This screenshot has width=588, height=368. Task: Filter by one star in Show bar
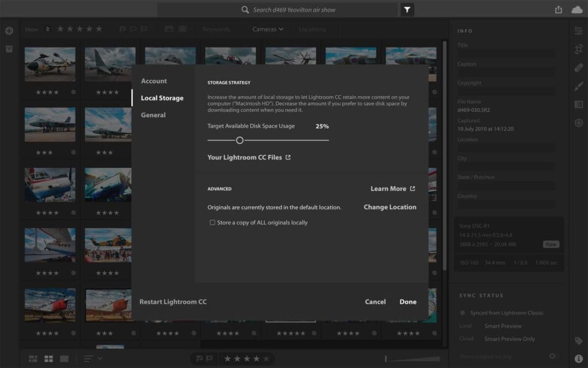tap(61, 29)
